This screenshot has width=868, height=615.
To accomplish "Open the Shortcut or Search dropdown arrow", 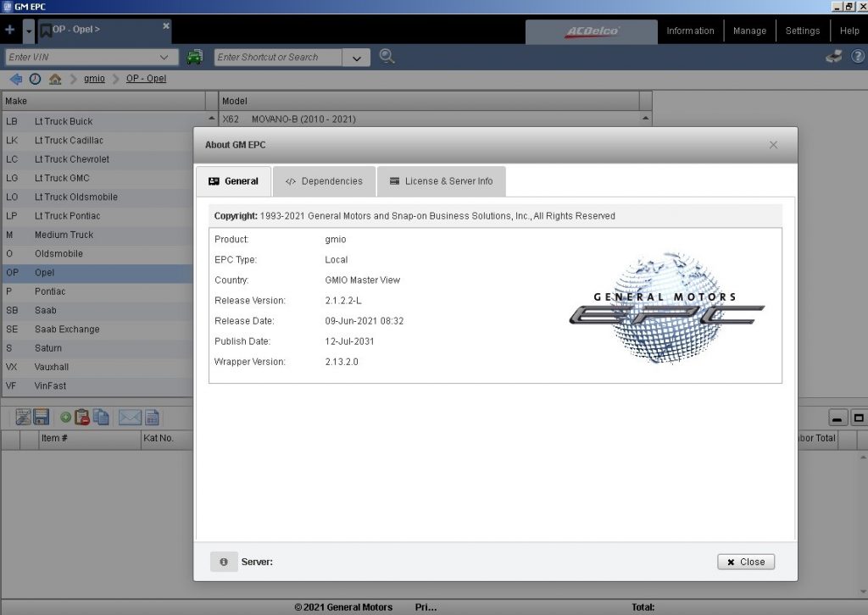I will (x=356, y=58).
